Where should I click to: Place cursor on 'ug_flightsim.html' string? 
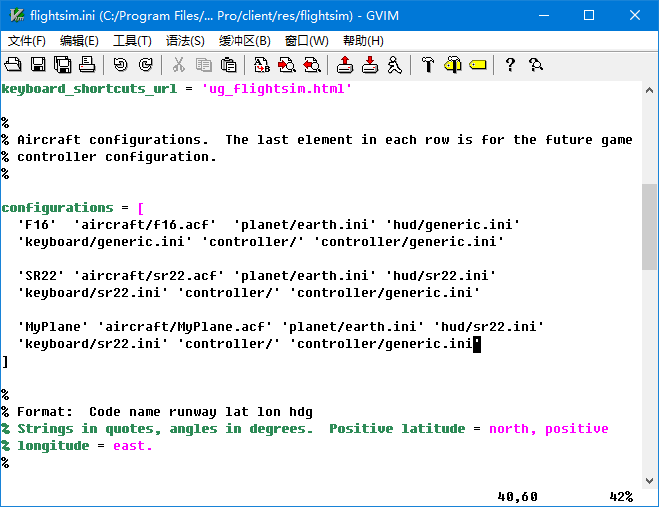(277, 89)
